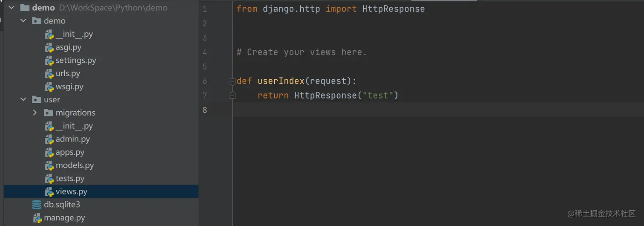The height and width of the screenshot is (226, 644).
Task: Click gutter line number 1
Action: (205, 9)
